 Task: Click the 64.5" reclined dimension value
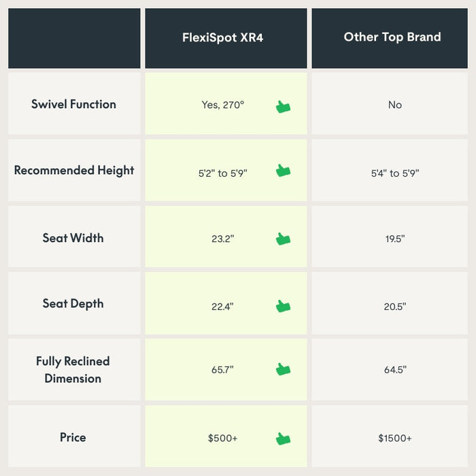click(x=395, y=370)
